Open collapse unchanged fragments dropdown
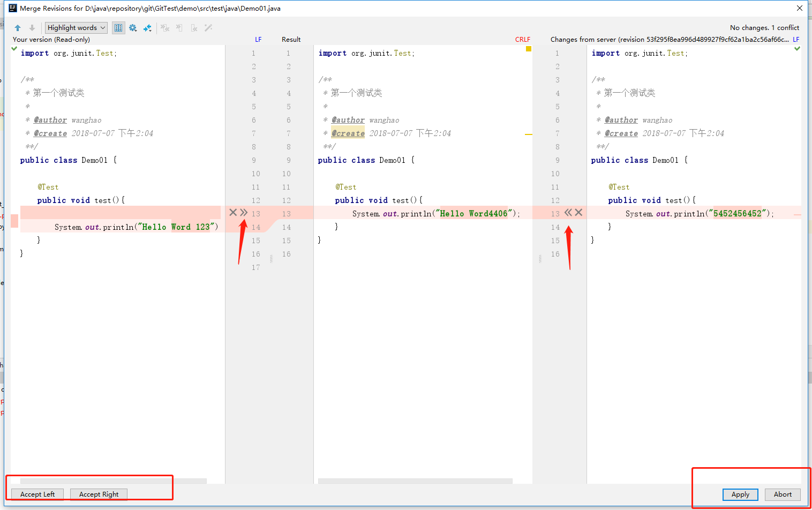 coord(147,28)
